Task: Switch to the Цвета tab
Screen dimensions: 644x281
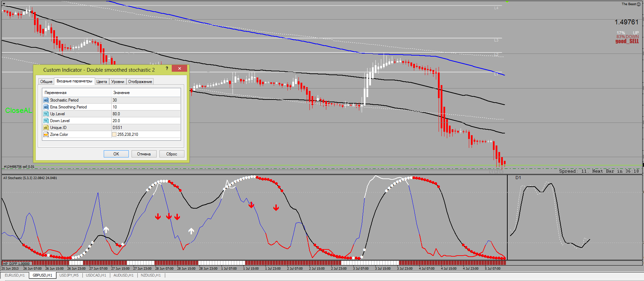Action: coord(102,82)
